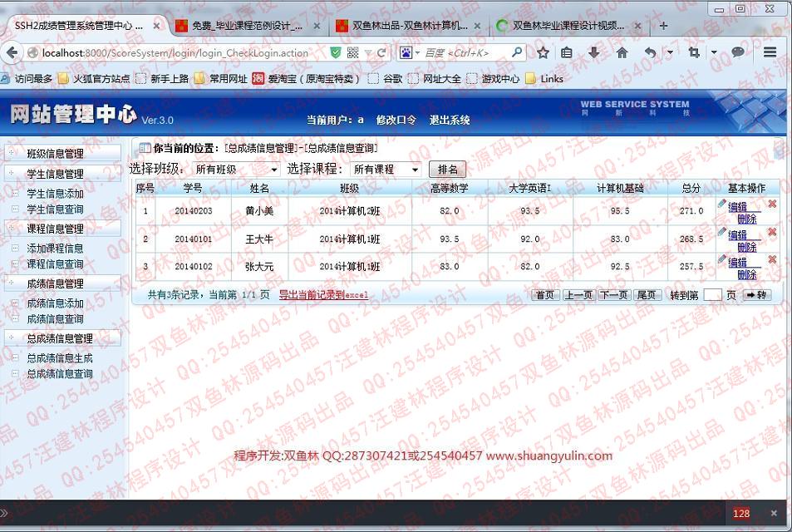The image size is (792, 532).
Task: Click the 排名 ranking button
Action: tap(447, 170)
